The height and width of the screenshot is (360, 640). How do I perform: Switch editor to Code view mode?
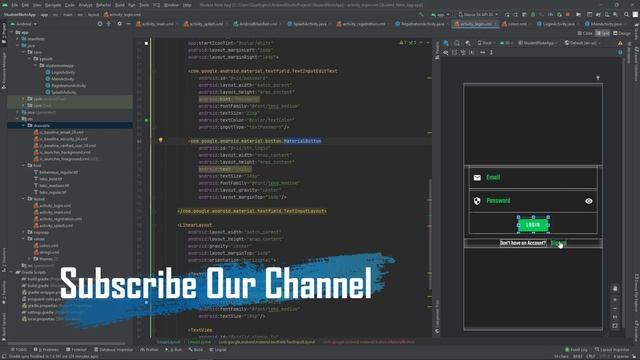click(585, 33)
